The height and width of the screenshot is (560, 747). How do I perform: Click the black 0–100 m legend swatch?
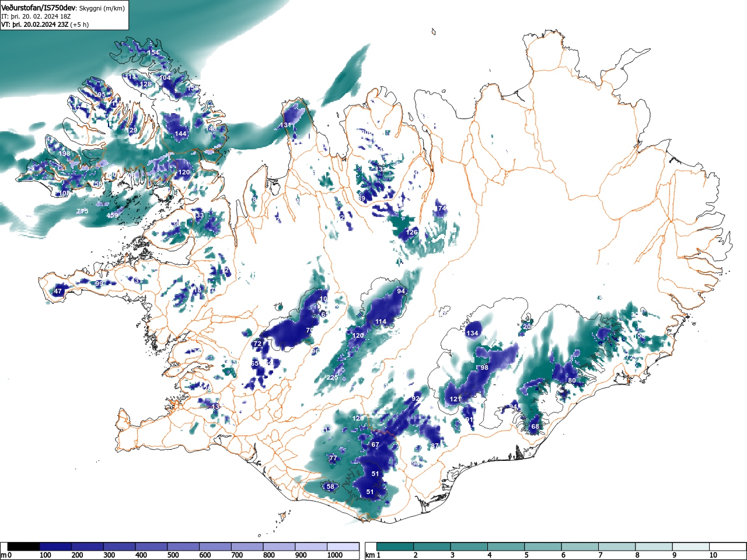click(x=24, y=547)
